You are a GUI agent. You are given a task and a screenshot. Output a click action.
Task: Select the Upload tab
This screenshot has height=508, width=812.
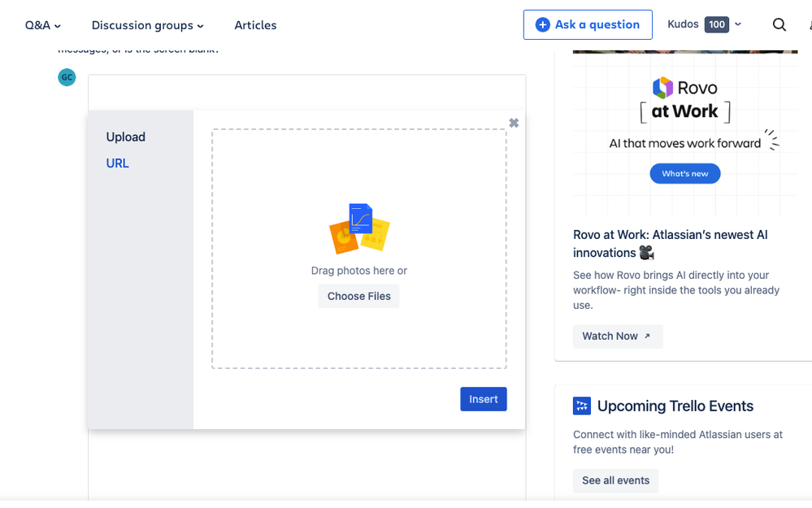pos(126,137)
